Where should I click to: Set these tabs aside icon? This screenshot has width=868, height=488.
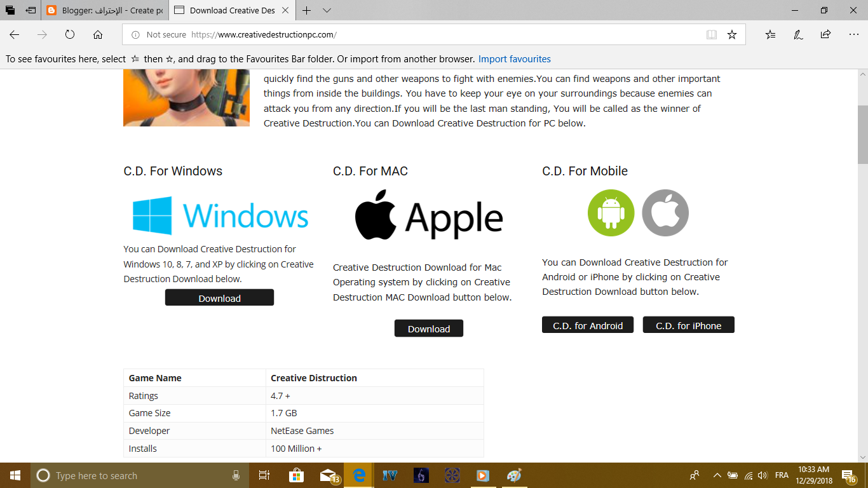point(31,10)
